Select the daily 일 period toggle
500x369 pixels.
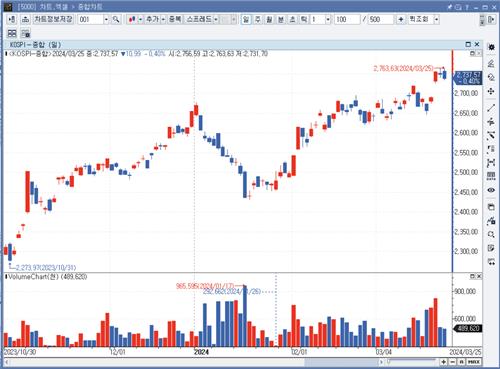pyautogui.click(x=246, y=19)
